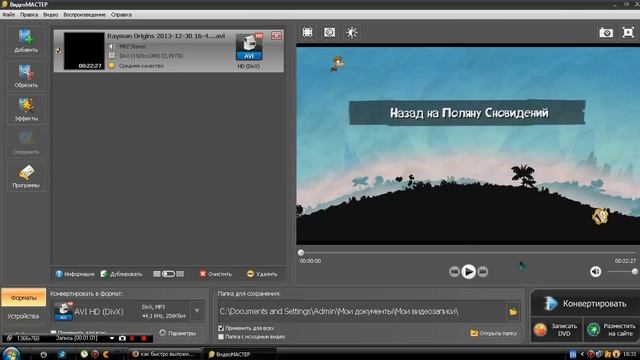Click the Среднее качество quality label
640x360 pixels.
[141, 65]
